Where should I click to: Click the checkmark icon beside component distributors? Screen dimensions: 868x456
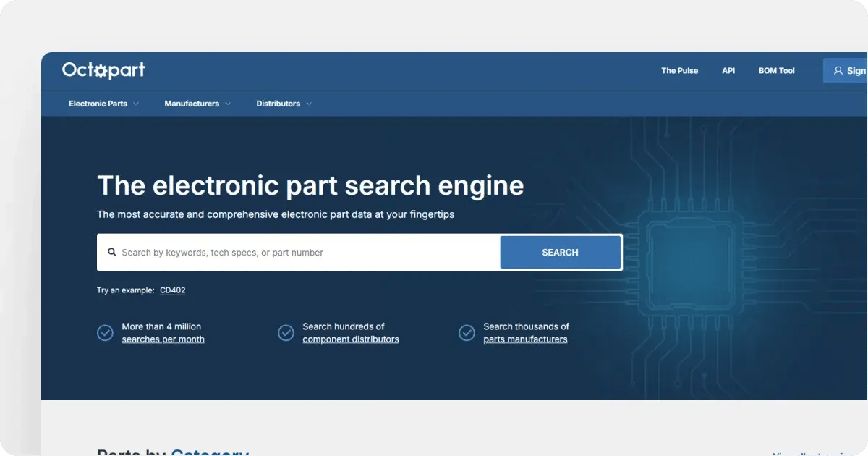286,332
